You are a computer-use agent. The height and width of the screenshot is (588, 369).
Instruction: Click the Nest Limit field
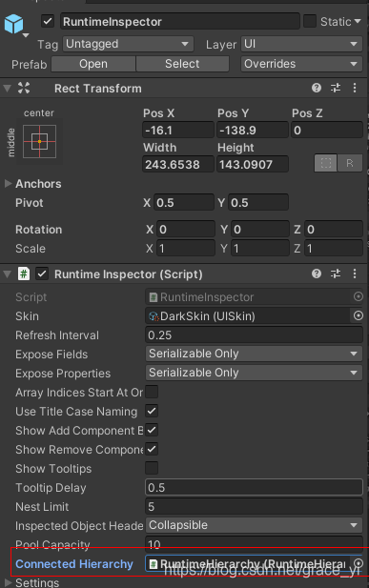click(x=254, y=506)
